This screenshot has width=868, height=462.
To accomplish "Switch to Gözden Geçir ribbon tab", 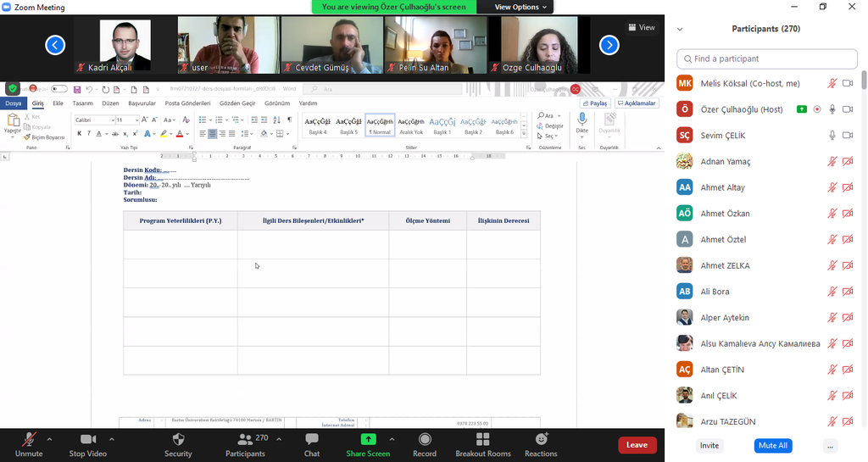I will click(237, 103).
